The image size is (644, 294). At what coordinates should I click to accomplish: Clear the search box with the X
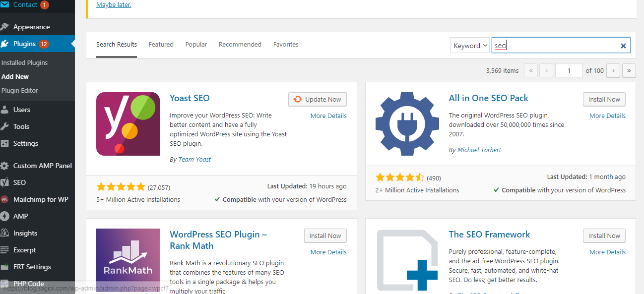(623, 45)
